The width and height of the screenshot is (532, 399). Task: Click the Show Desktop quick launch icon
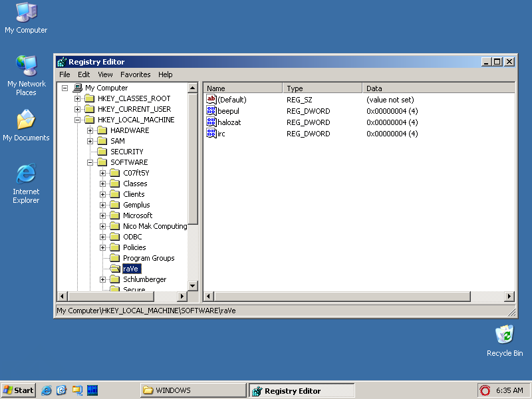coord(77,390)
